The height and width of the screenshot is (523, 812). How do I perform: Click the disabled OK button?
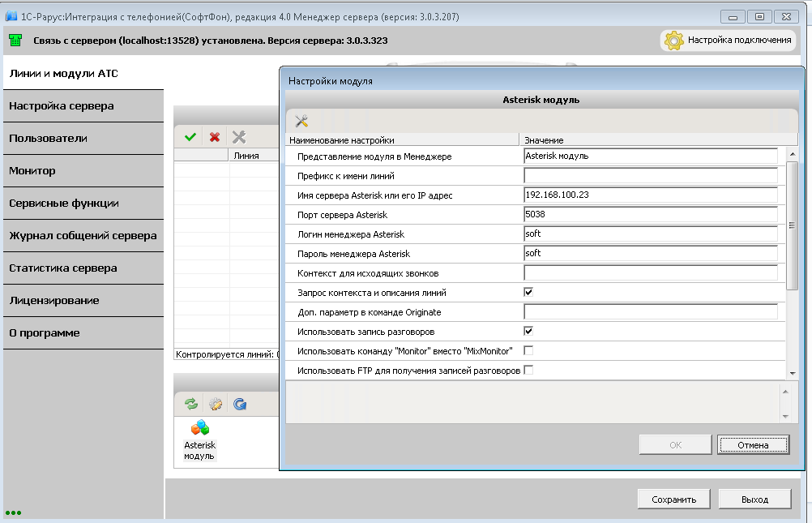[675, 444]
